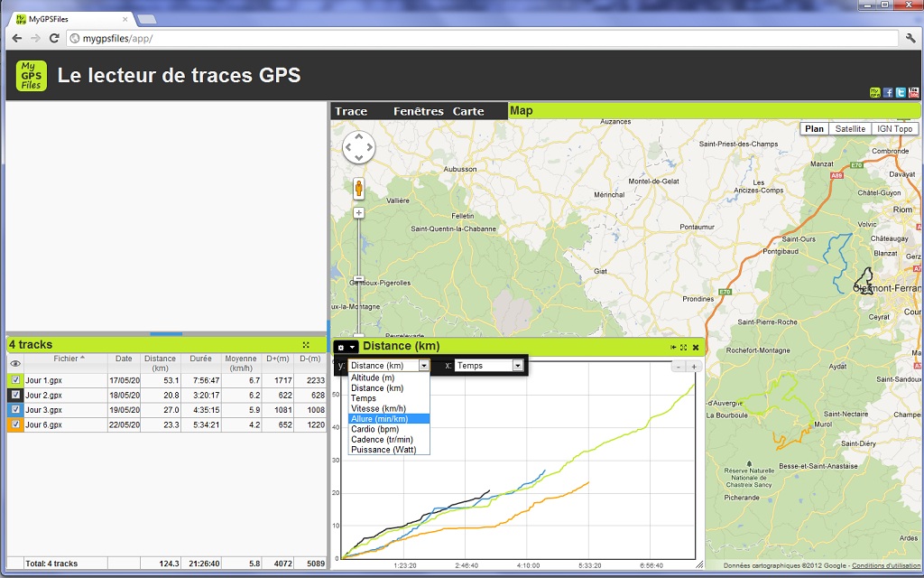
Task: Open the y axis Distance (km) dropdown
Action: click(x=388, y=366)
